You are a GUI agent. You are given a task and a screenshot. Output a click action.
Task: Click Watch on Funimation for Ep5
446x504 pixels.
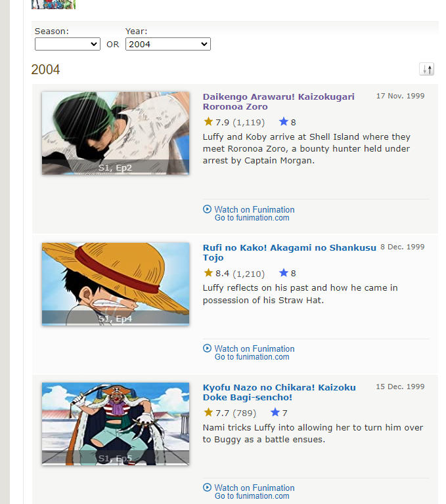click(x=254, y=488)
